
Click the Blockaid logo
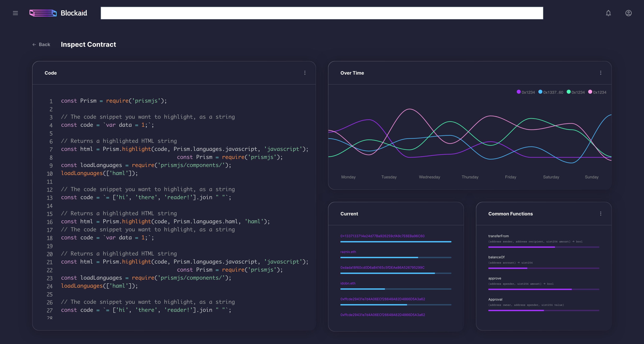click(58, 13)
